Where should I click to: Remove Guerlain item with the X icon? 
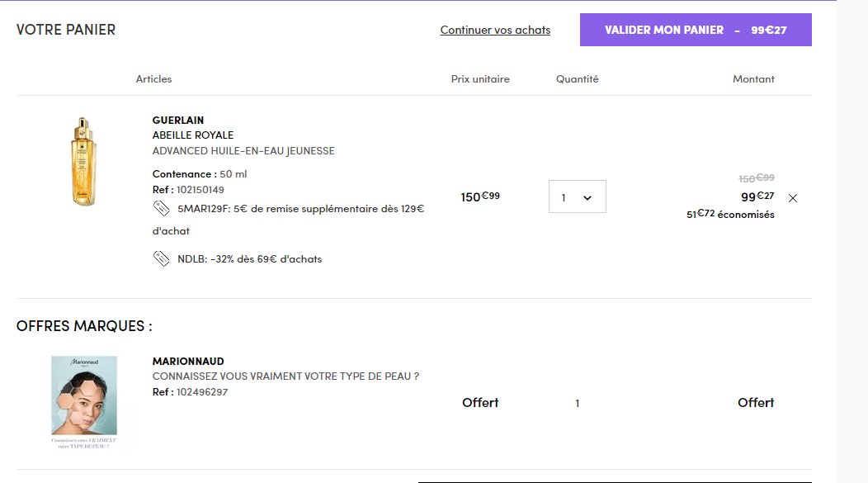[793, 198]
